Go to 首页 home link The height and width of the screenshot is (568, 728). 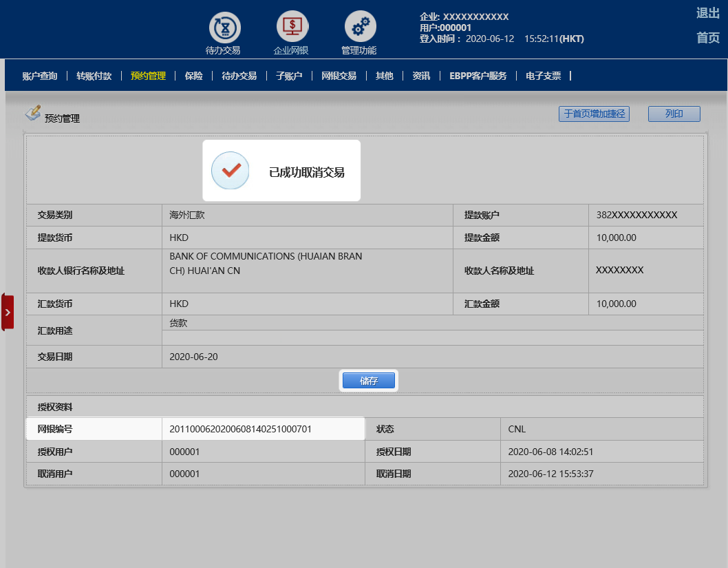pos(707,38)
